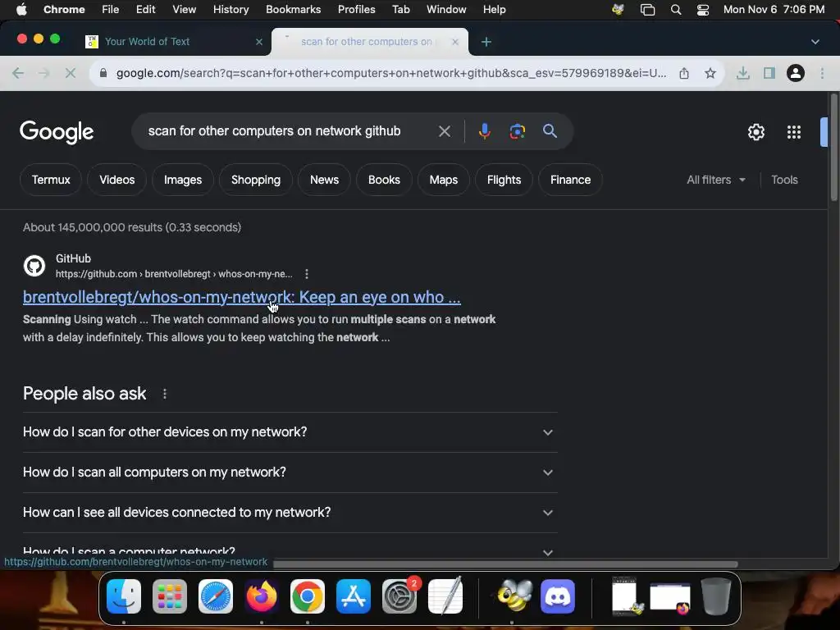Expand 'How can I see all devices'
840x630 pixels.
pos(290,512)
